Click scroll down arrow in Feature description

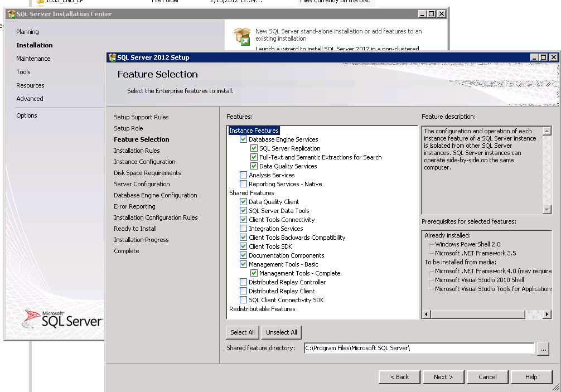pos(547,210)
